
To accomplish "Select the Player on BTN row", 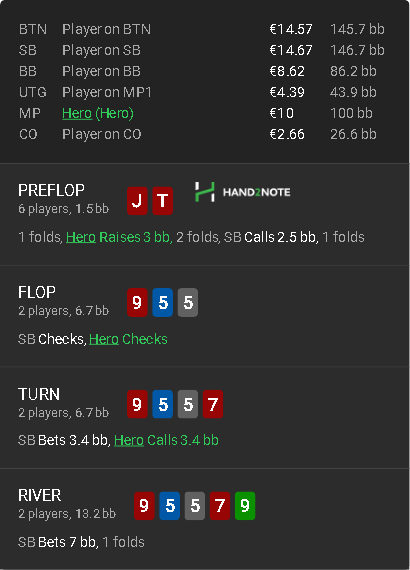I will coord(202,29).
